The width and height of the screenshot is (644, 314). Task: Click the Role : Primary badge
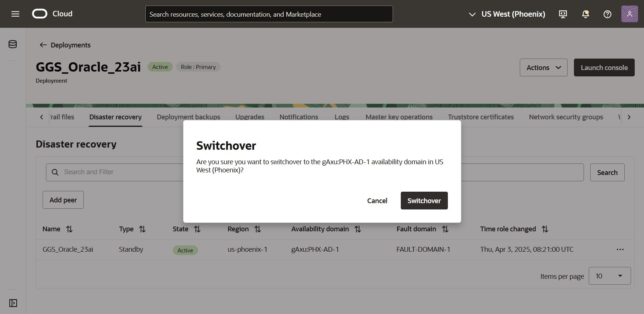[x=198, y=67]
